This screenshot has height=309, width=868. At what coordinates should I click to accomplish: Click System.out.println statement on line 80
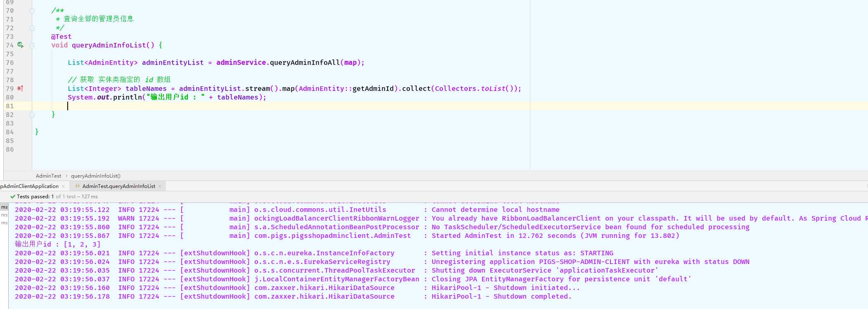(x=167, y=97)
